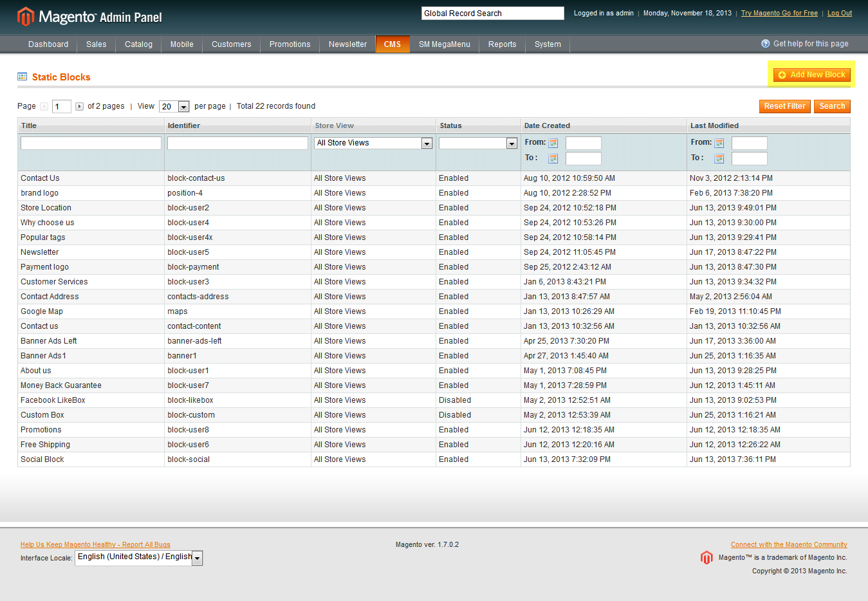Click the Magento logo icon in header

(26, 17)
